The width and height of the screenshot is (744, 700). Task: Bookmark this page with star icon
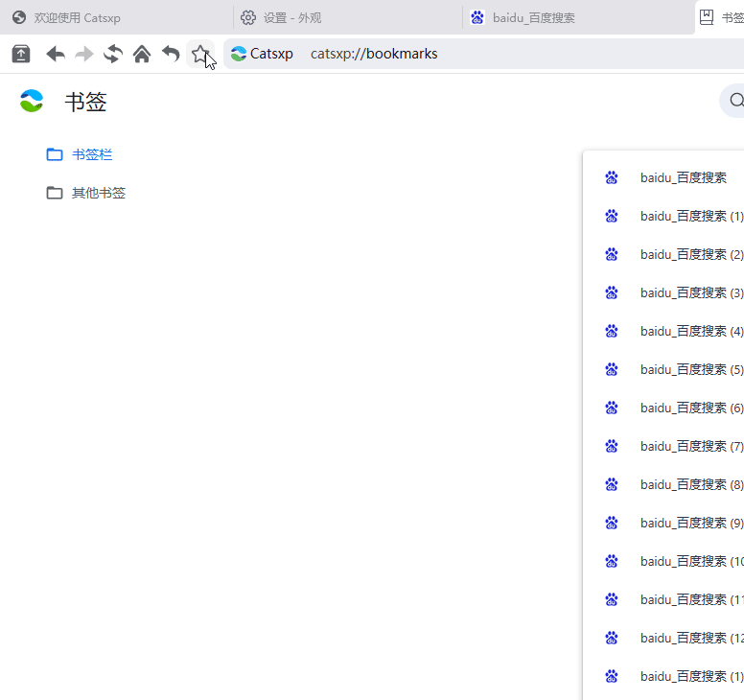pyautogui.click(x=200, y=54)
